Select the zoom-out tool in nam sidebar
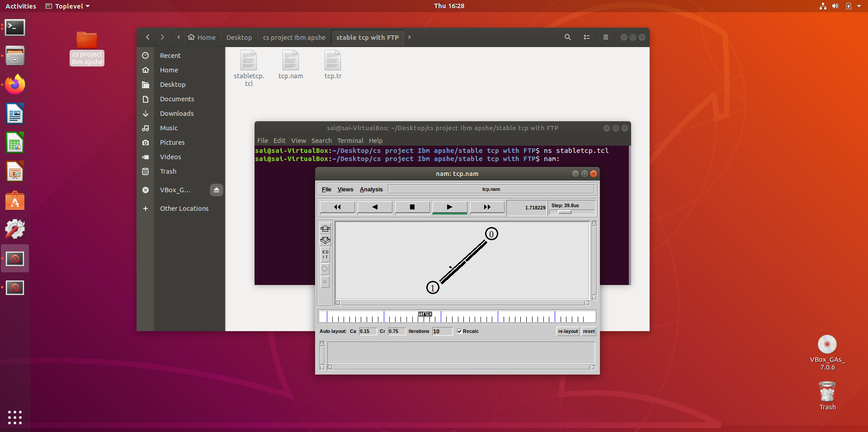This screenshot has width=868, height=432. (325, 241)
